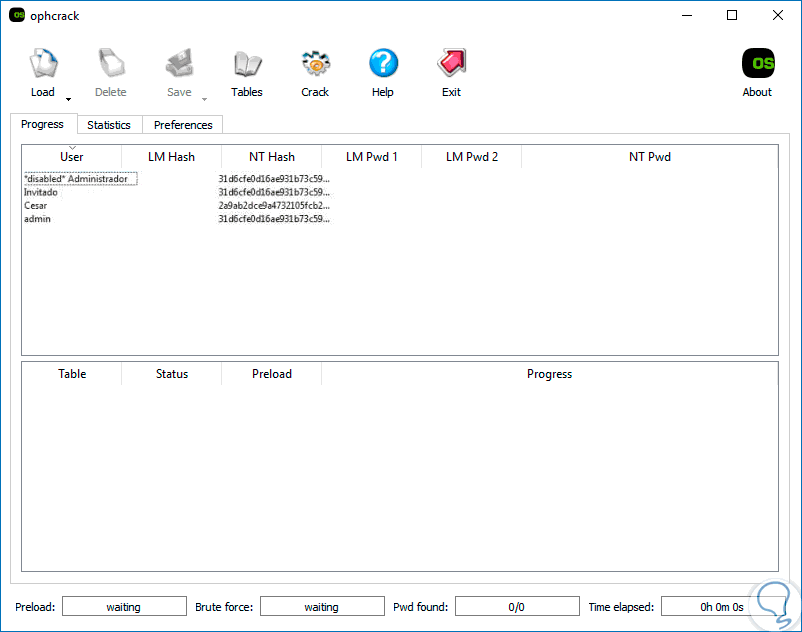Viewport: 802px width, 632px height.
Task: Select the *disabled* Administrador user row
Action: pyautogui.click(x=80, y=179)
